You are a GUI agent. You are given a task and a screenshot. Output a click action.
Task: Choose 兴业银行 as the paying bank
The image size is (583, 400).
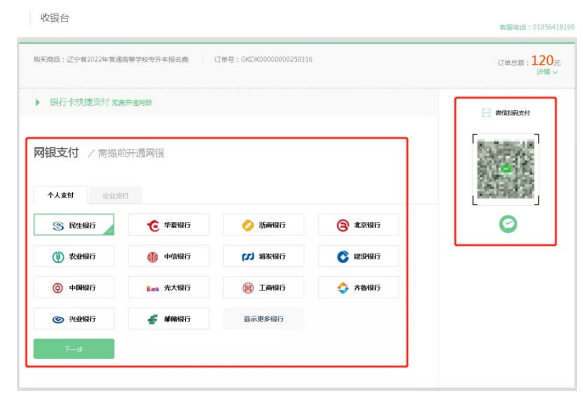coord(74,319)
